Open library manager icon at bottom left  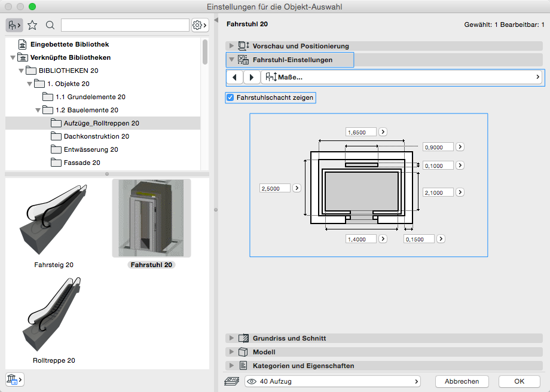(x=14, y=379)
